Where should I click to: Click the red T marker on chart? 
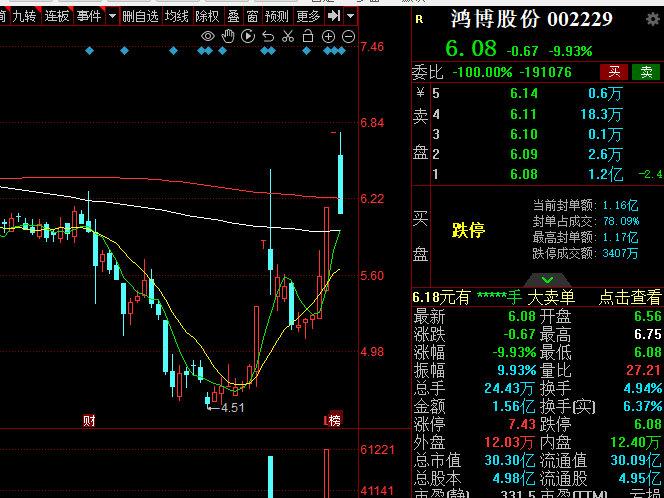coord(263,244)
